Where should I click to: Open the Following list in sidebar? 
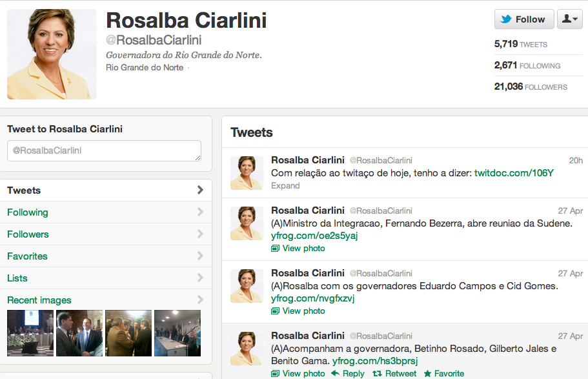(x=28, y=212)
